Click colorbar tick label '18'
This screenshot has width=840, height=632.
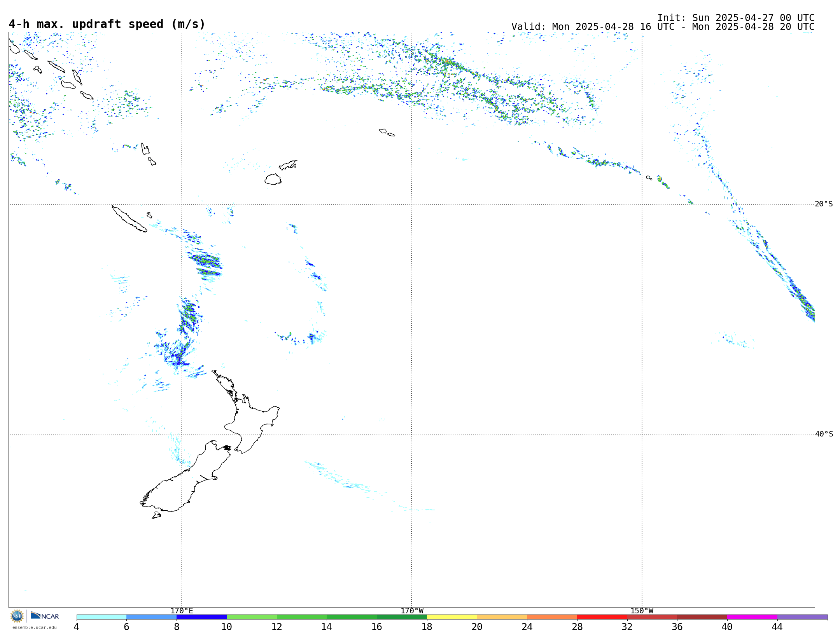(x=427, y=627)
